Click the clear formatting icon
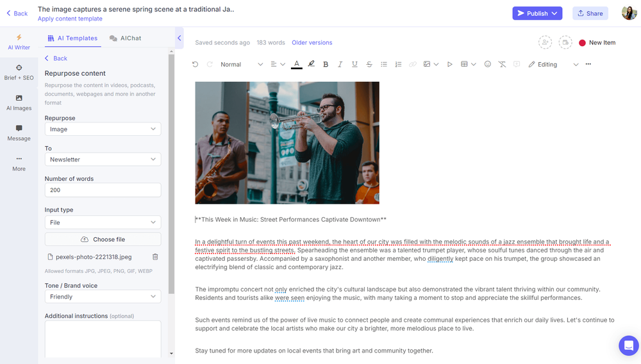Screen dimensions: 641x364 click(x=502, y=65)
